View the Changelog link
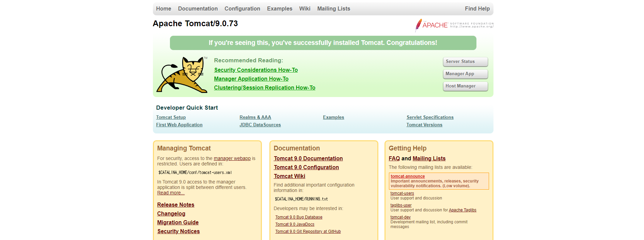Image resolution: width=644 pixels, height=240 pixels. click(x=171, y=213)
